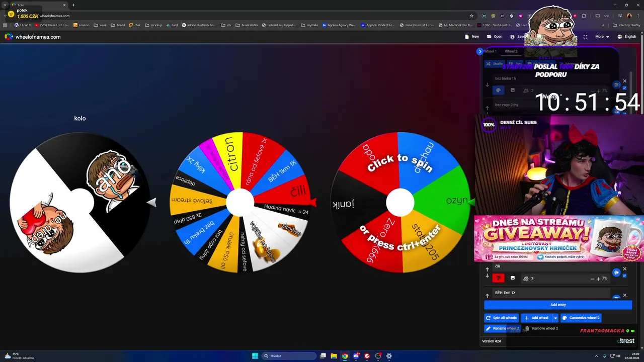Expand the Add wheel dropdown arrow
This screenshot has width=644, height=362.
(x=555, y=318)
